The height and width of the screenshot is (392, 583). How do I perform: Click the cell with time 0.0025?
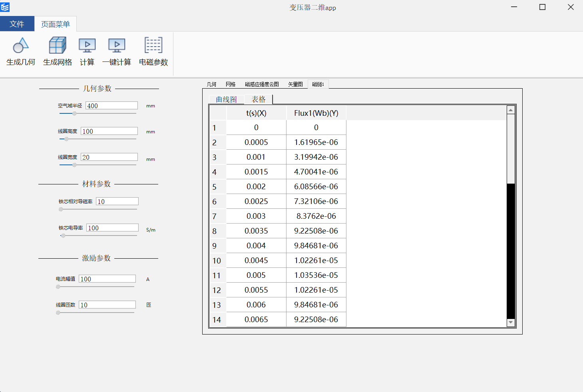256,202
